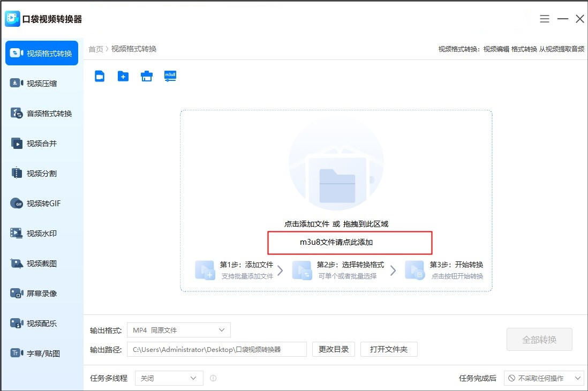This screenshot has height=391, width=588.
Task: Click the add video file toolbar icon
Action: pyautogui.click(x=99, y=76)
